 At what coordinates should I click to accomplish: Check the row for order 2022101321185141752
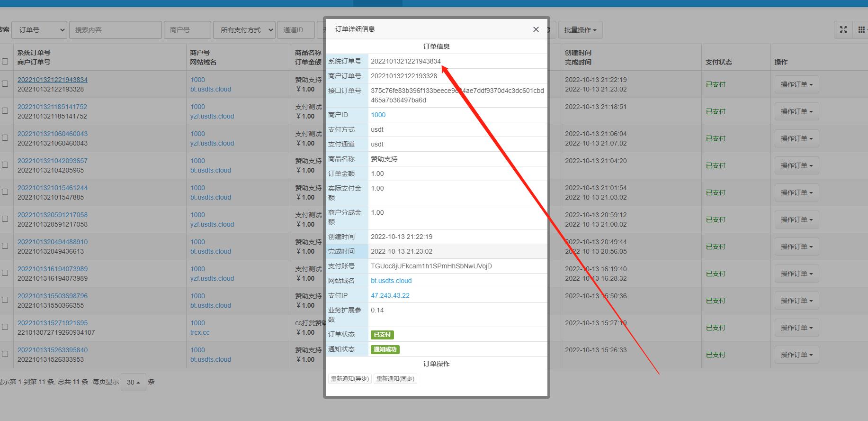[5, 110]
